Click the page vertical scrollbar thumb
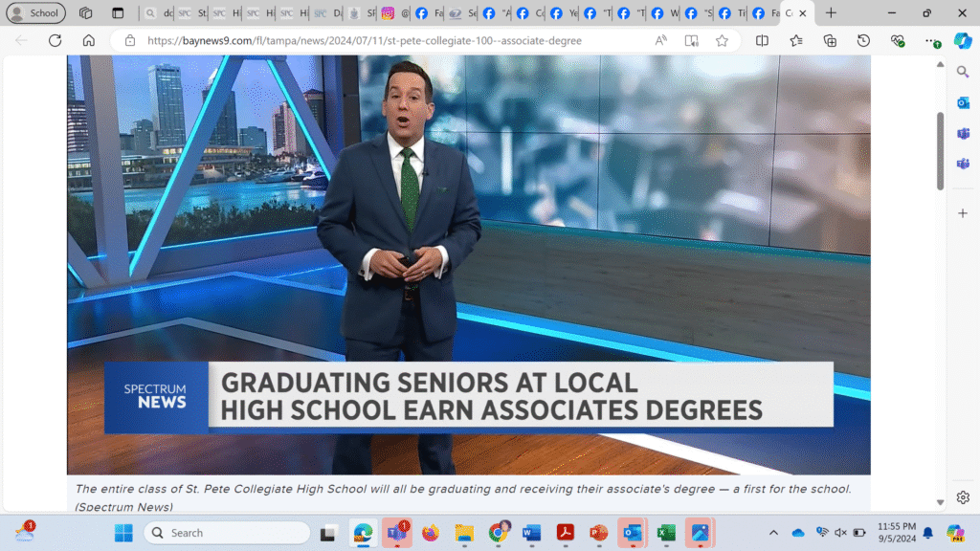Viewport: 980px width, 551px height. 940,151
